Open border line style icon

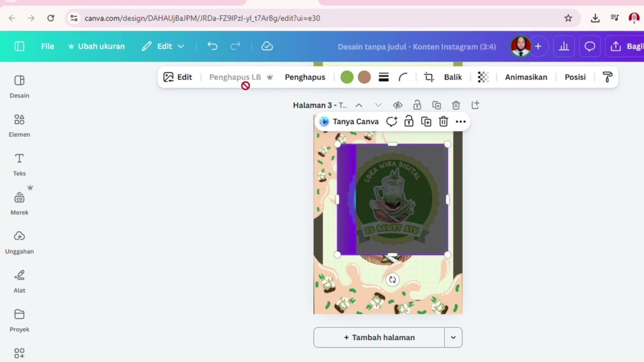pos(383,77)
